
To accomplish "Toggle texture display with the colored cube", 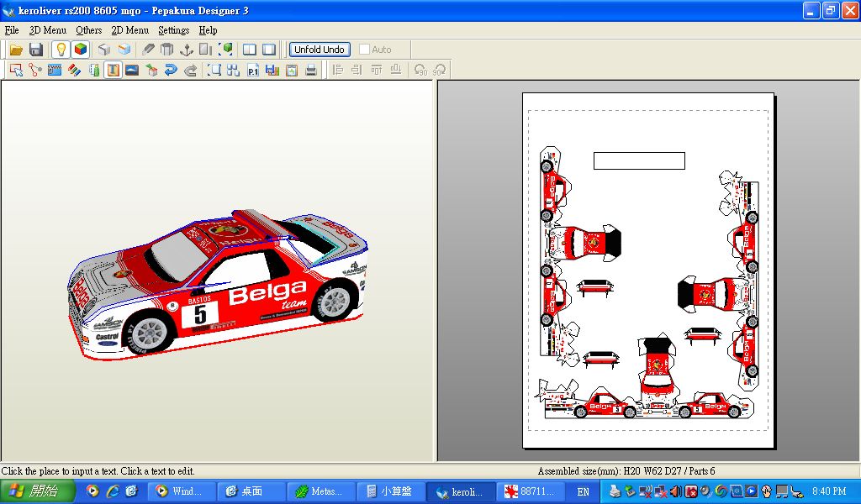I will pyautogui.click(x=80, y=50).
